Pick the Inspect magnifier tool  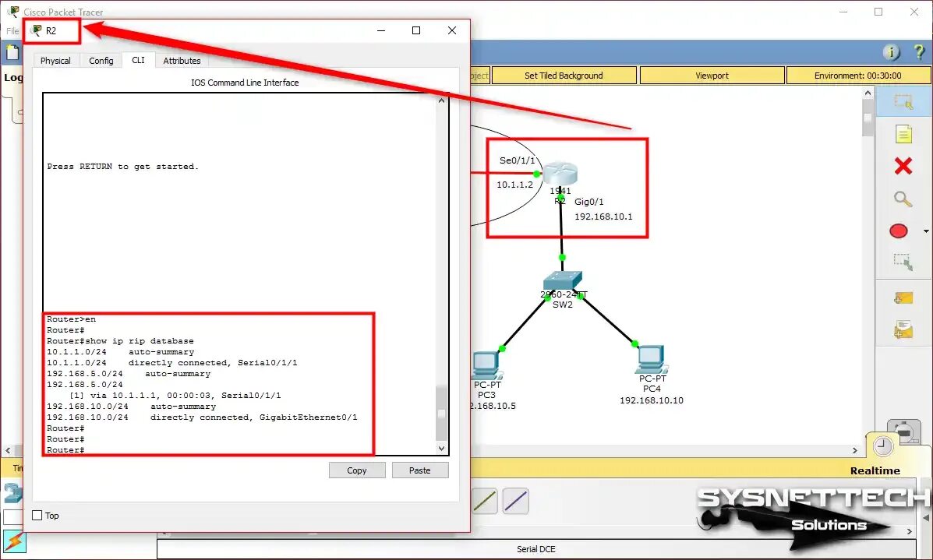pos(903,199)
